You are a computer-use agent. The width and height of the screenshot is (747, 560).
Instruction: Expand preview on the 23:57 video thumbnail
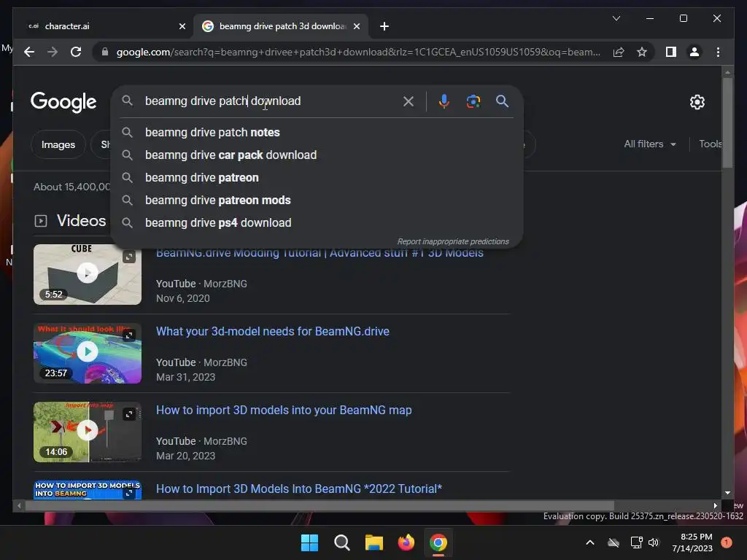pyautogui.click(x=128, y=335)
